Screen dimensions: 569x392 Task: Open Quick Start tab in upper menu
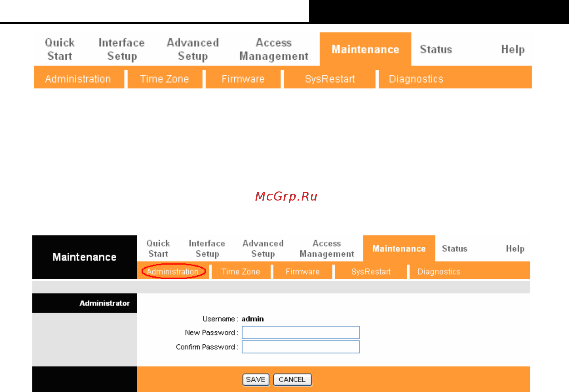coord(60,49)
